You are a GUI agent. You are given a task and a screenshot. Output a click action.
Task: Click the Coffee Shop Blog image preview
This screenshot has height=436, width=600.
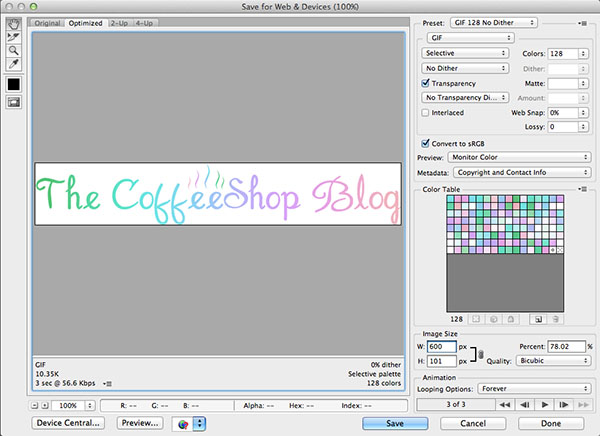[x=218, y=194]
